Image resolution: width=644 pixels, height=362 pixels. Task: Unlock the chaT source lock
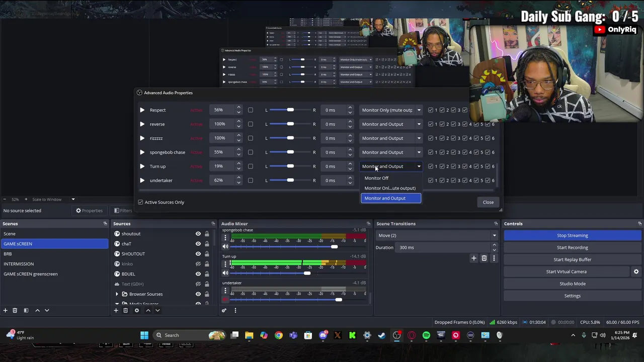point(207,244)
